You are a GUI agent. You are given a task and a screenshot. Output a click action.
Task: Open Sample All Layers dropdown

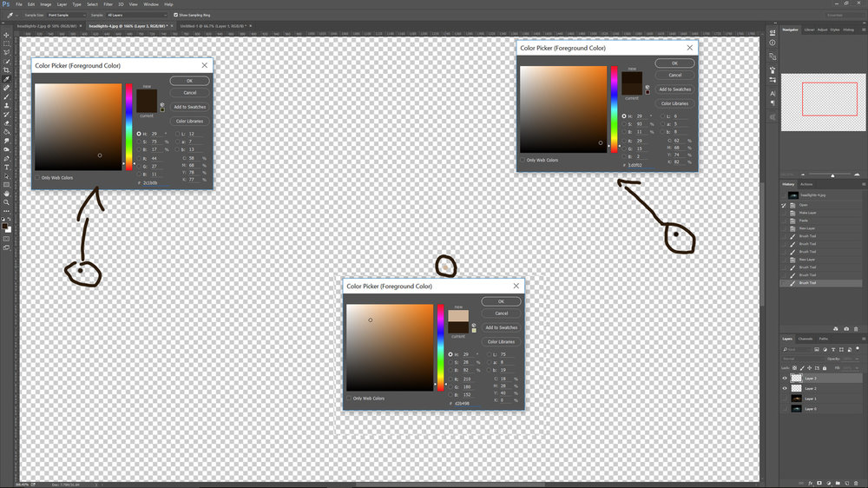click(x=136, y=15)
